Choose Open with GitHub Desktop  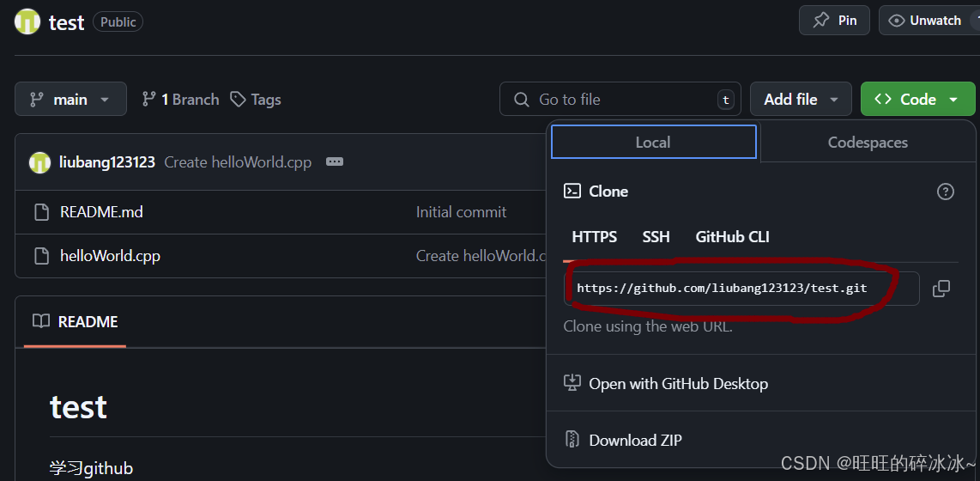coord(666,383)
